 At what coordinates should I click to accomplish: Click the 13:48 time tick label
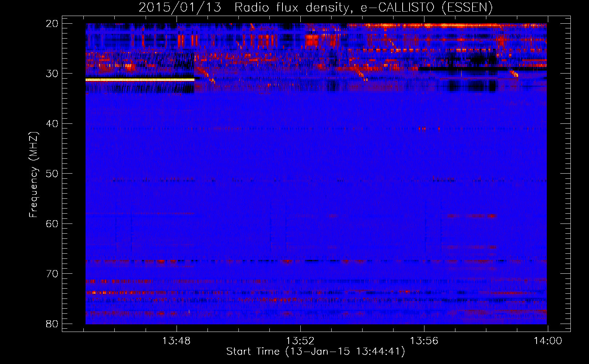[177, 341]
